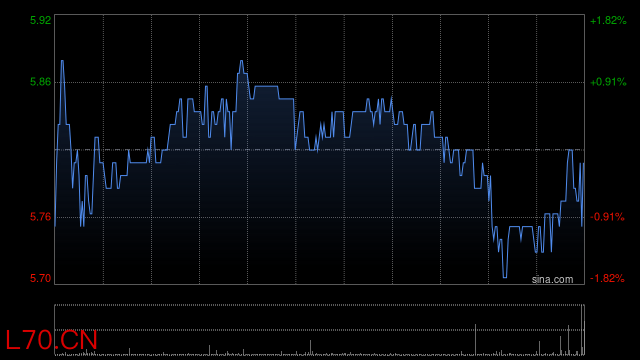Click the -0.91% percentage label
640x360 pixels.
click(607, 217)
